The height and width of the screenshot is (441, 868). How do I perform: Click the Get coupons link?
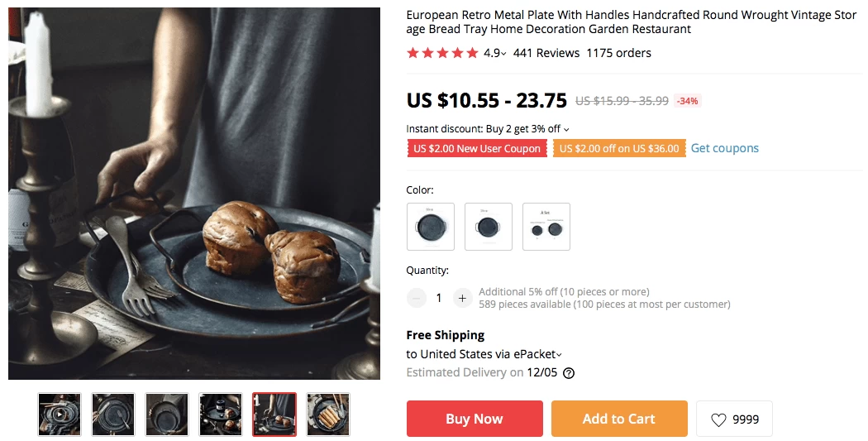coord(725,148)
